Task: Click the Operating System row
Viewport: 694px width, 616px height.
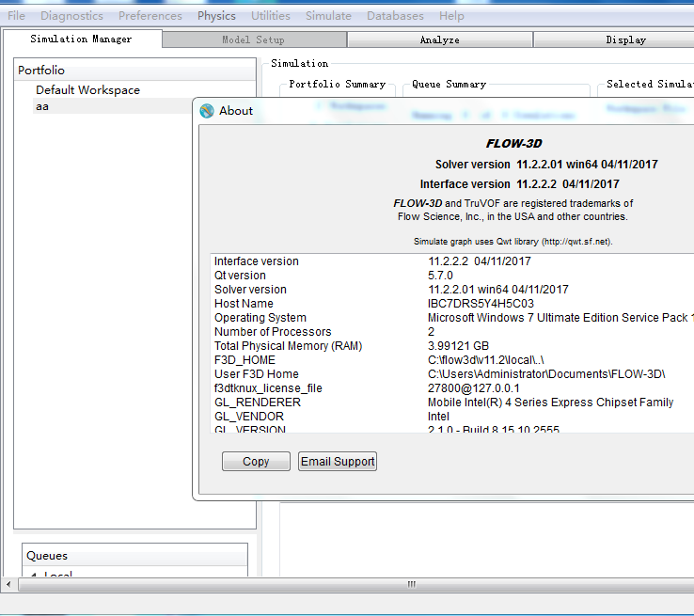Action: tap(451, 318)
